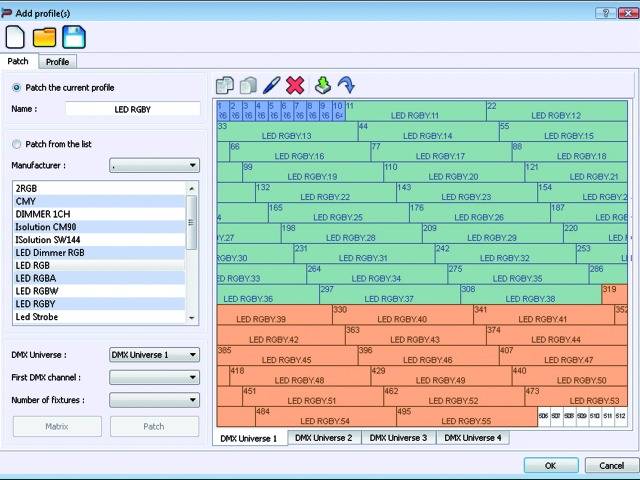Click the Paste icon in the patch toolbar

coord(248,86)
